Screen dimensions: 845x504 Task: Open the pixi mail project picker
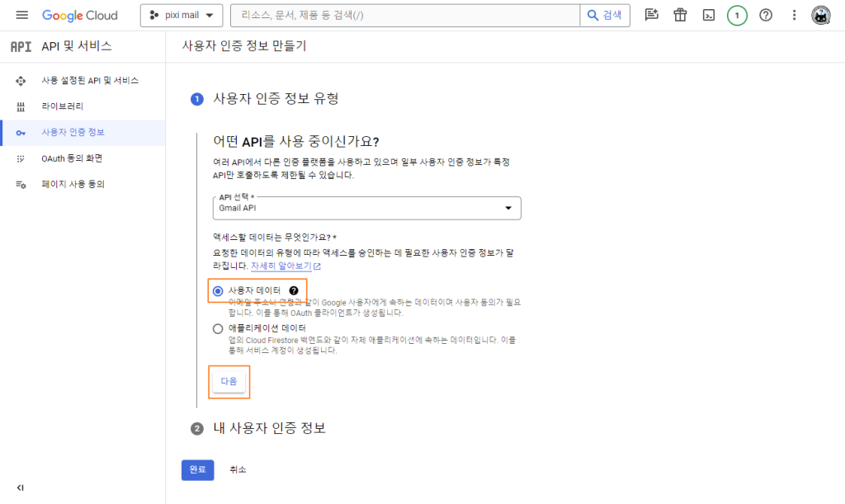tap(181, 15)
